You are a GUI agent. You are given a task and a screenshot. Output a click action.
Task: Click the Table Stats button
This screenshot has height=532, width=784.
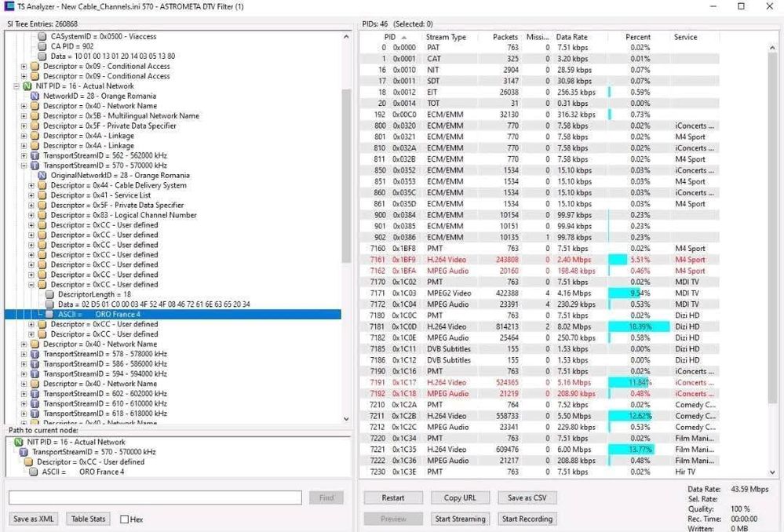coord(88,519)
